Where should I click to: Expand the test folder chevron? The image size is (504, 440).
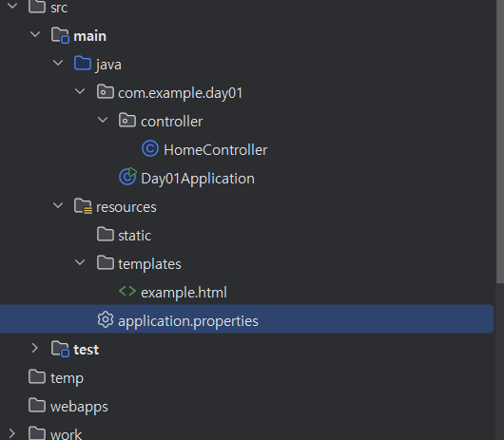point(34,348)
